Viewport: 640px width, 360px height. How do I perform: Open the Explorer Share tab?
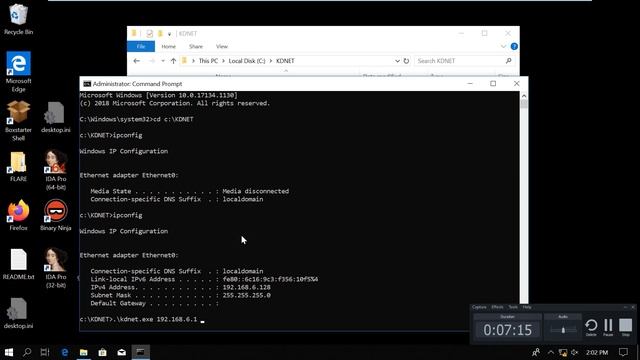point(196,47)
